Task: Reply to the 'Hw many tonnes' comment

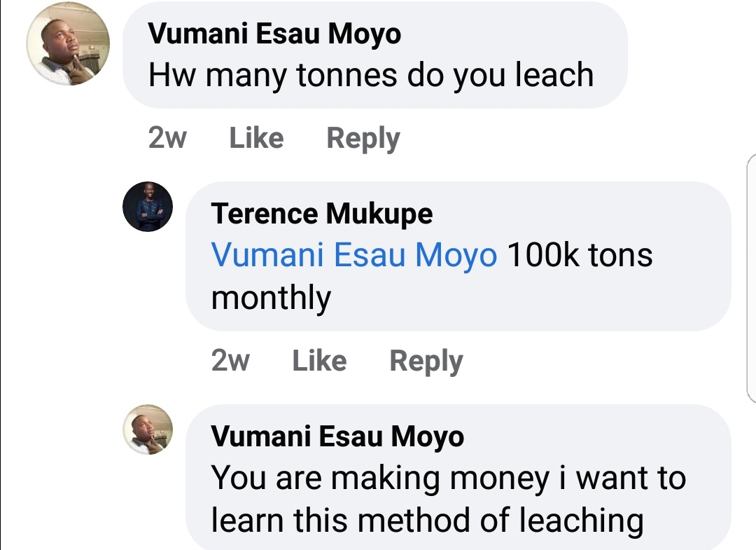Action: coord(363,137)
